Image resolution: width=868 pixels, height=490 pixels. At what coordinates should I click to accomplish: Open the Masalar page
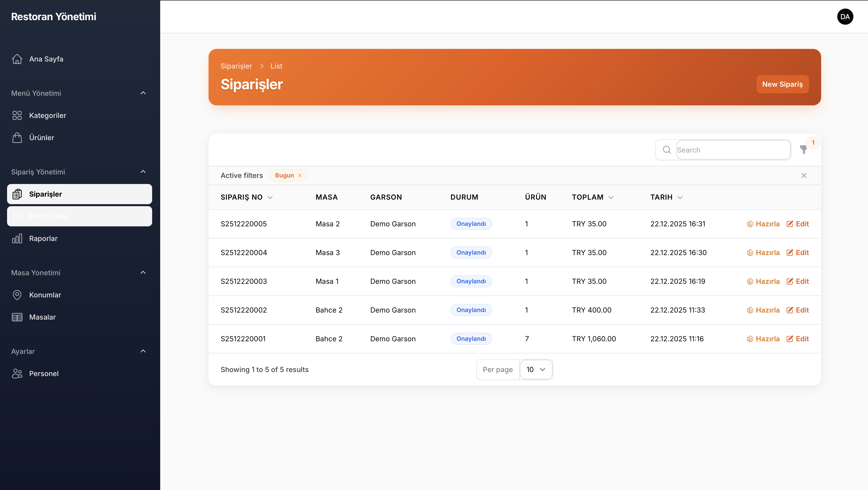tap(43, 317)
